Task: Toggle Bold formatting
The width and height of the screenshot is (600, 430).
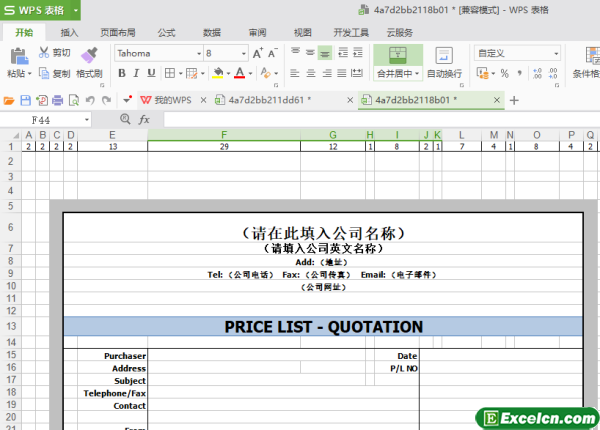Action: coord(122,73)
